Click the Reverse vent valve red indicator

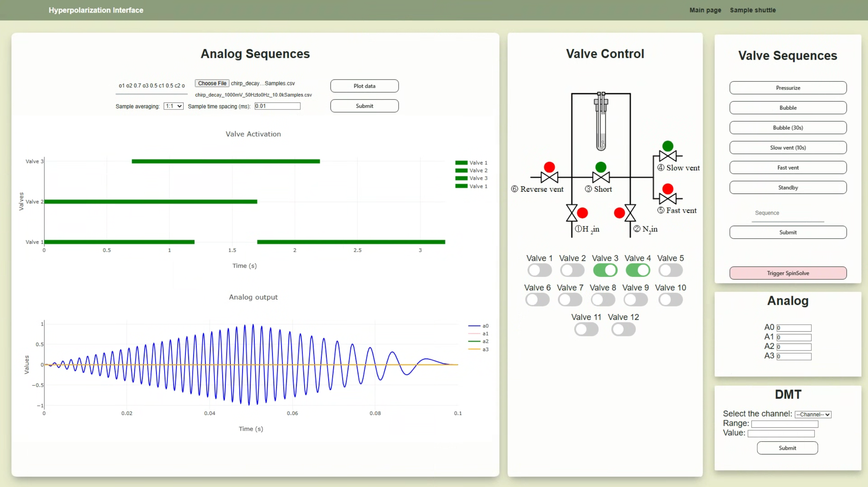coord(549,167)
